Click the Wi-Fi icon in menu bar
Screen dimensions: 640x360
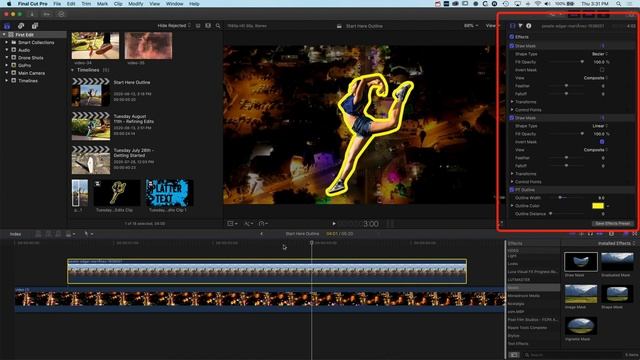click(538, 4)
